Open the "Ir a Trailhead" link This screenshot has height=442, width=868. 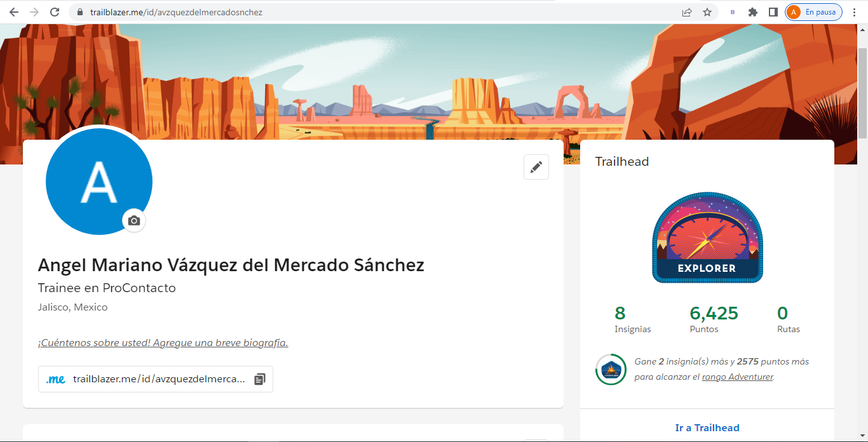[x=707, y=427]
